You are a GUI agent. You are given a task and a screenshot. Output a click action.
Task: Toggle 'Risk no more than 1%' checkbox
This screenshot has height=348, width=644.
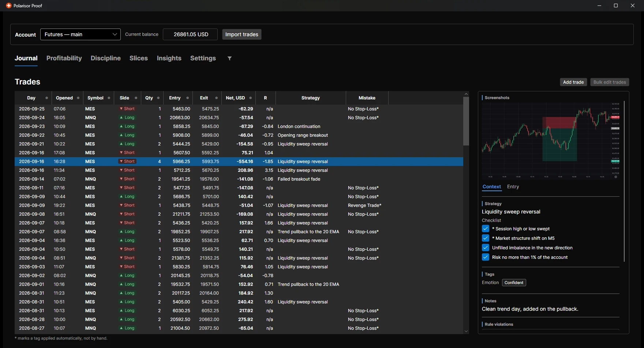point(486,257)
